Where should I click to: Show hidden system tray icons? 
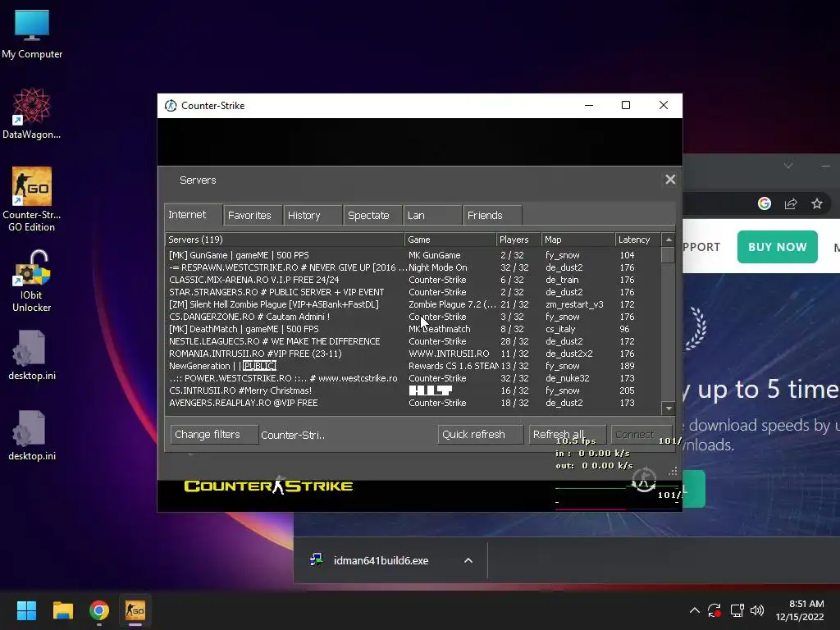pyautogui.click(x=694, y=610)
